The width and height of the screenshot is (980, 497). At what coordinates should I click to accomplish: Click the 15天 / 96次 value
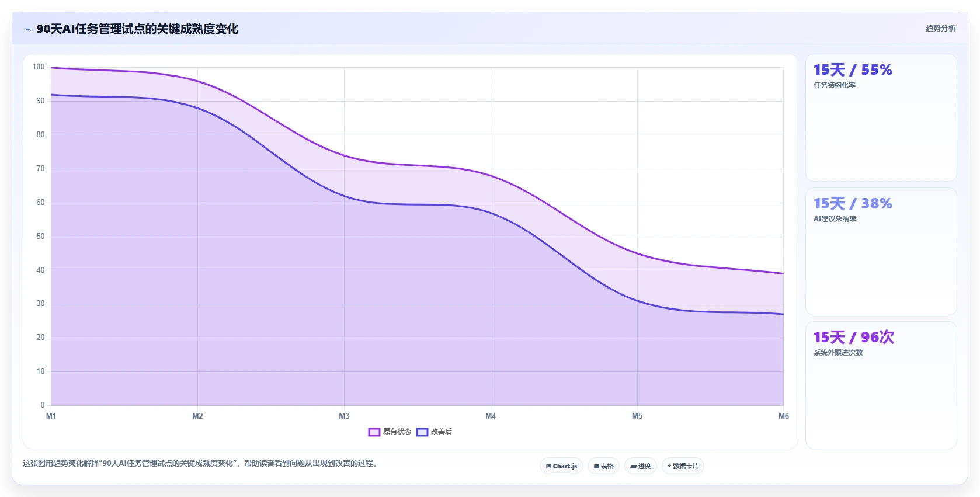854,338
